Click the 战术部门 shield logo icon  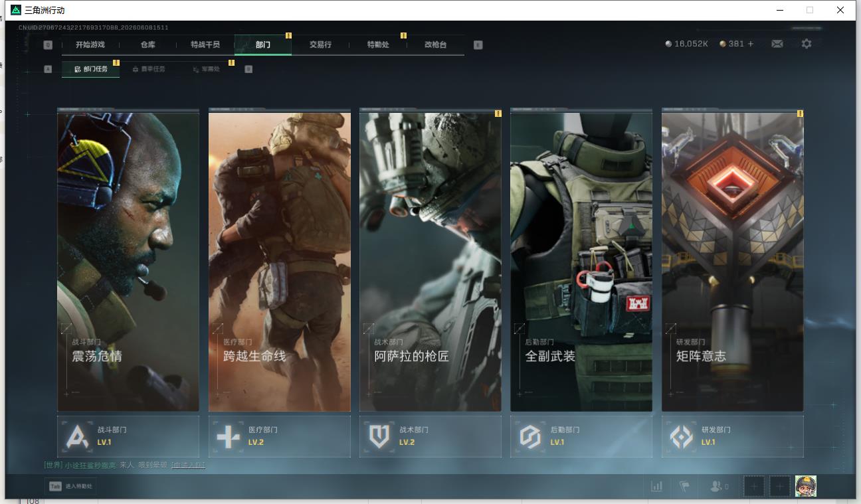point(379,437)
